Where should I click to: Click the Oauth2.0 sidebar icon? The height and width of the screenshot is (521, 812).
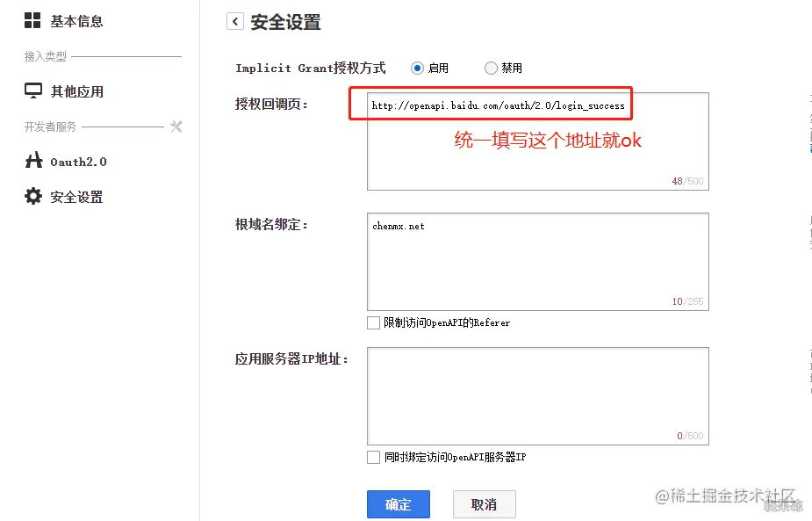point(33,160)
